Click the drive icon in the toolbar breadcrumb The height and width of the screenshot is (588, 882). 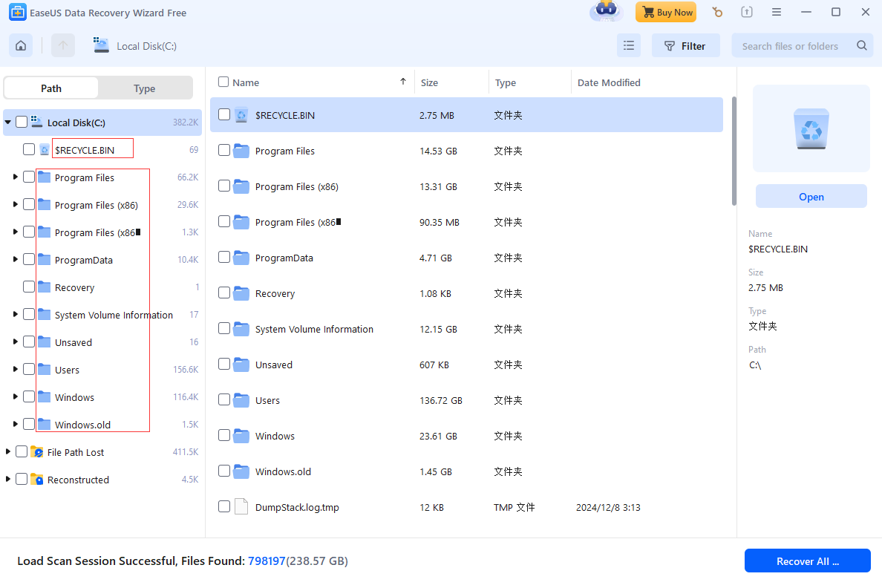101,45
